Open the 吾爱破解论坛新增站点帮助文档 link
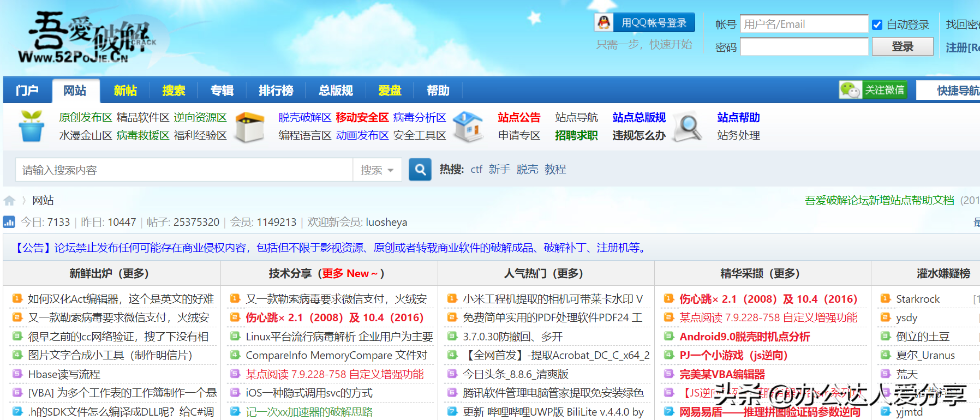 point(880,201)
